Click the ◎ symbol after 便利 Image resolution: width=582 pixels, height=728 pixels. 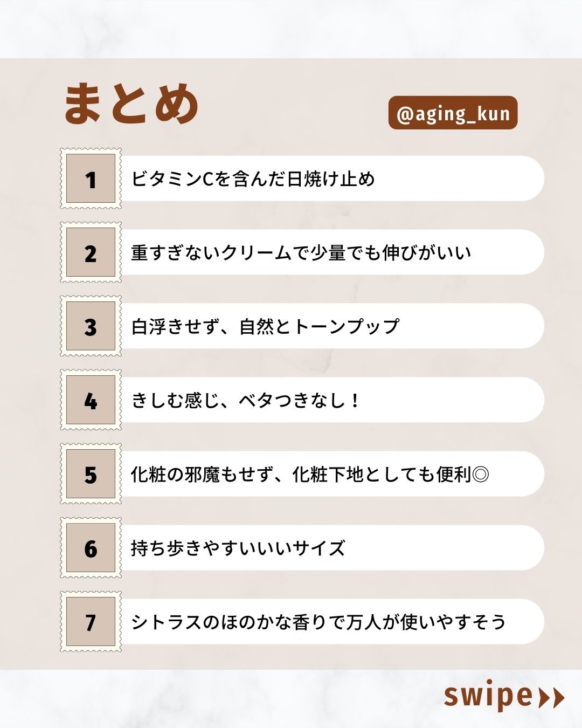[480, 475]
